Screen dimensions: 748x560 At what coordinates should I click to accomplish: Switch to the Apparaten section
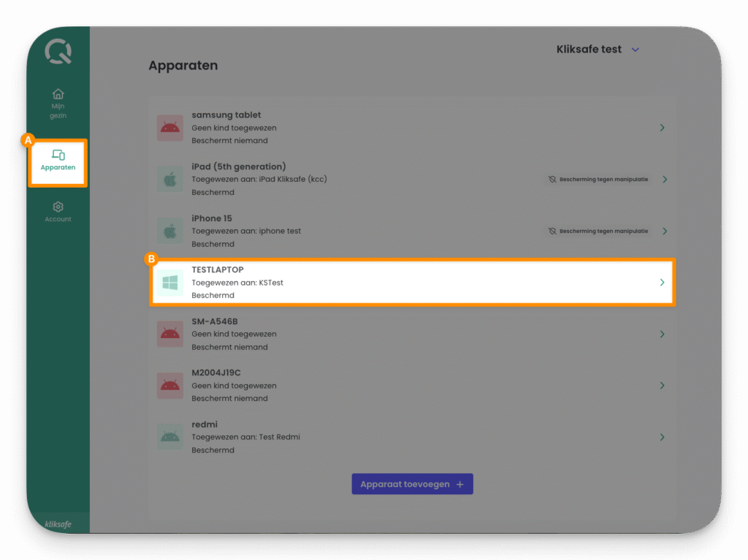(58, 162)
